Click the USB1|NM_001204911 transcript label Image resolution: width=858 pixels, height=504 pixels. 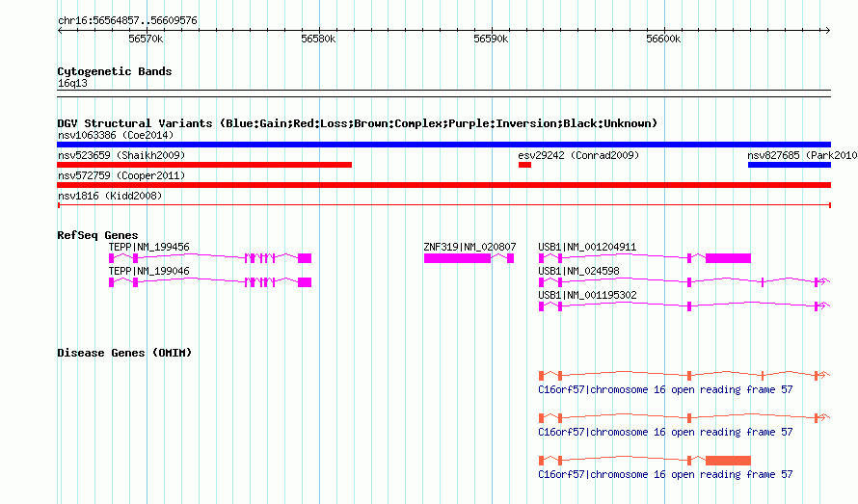coord(587,247)
